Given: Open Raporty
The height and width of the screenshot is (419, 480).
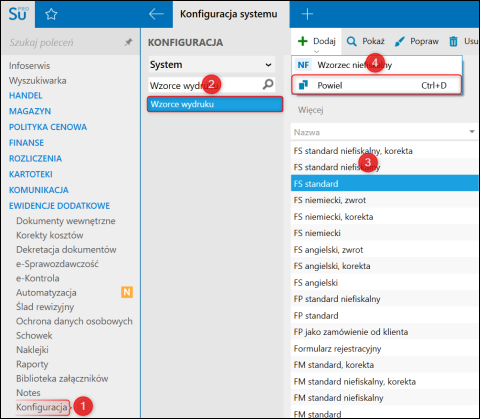Looking at the screenshot, I should point(32,364).
